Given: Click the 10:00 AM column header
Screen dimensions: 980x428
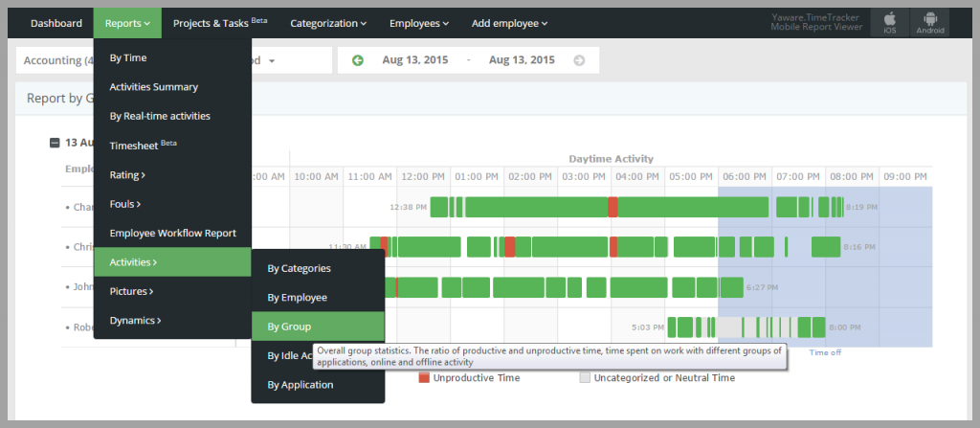Looking at the screenshot, I should coord(316,177).
